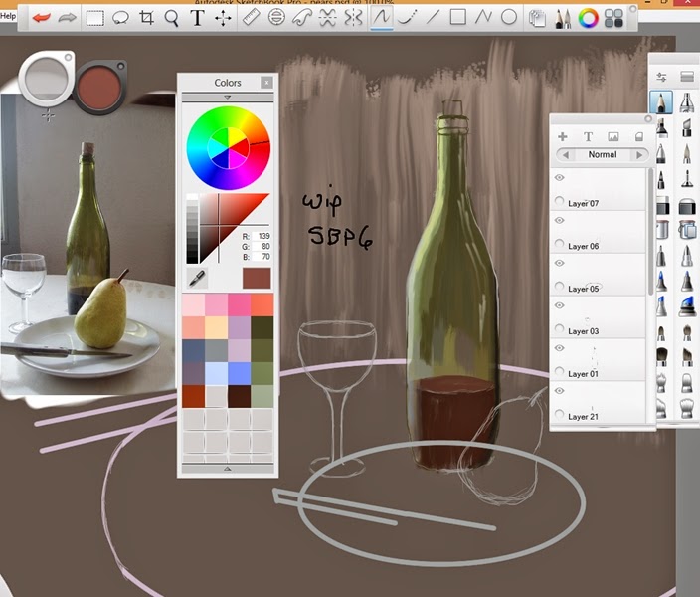Click the clear layer icon
700x597 pixels.
click(638, 136)
